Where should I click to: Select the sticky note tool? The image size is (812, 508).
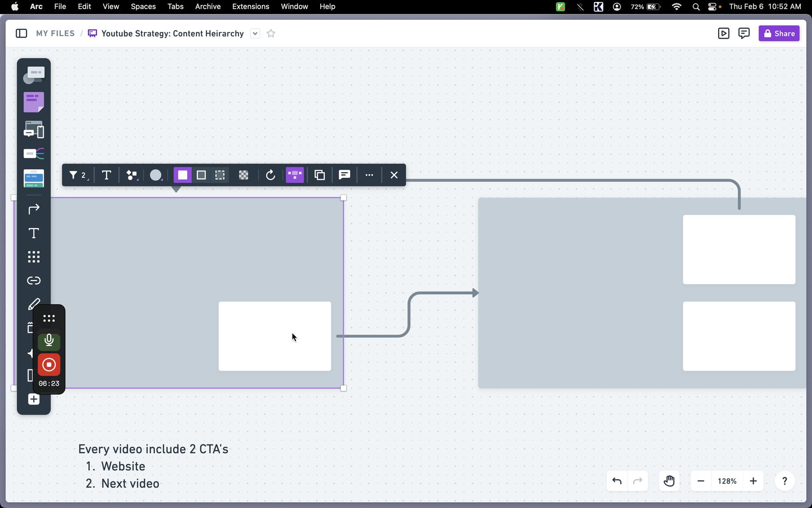pos(34,102)
